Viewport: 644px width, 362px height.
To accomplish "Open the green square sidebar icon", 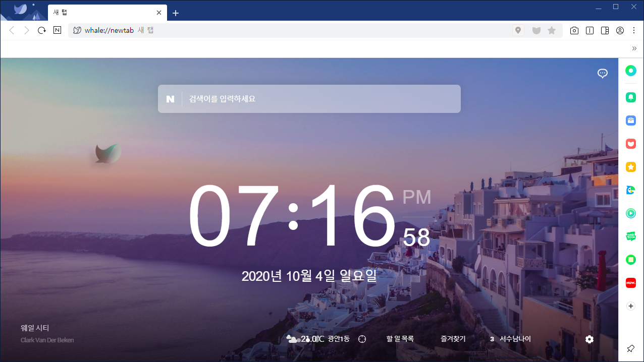I will tap(631, 260).
